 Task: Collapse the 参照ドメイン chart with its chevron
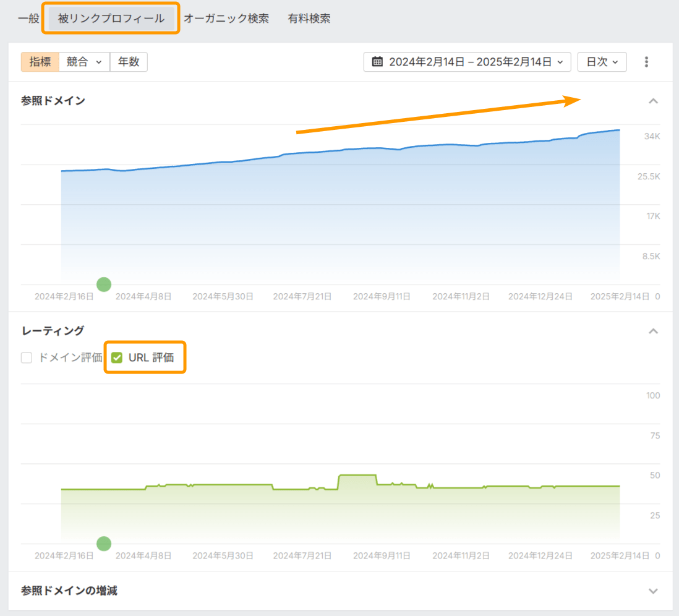pos(654,101)
